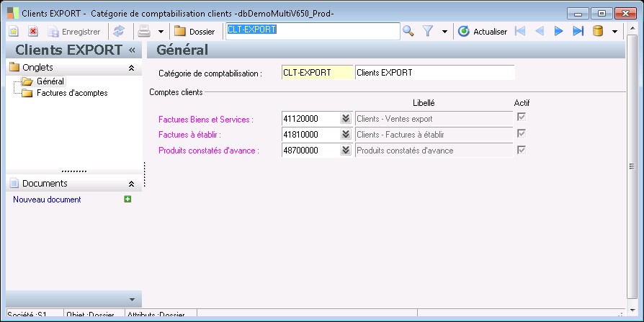Screen dimensions: 644x322
Task: Click the Factures Biens et Services label
Action: 206,120
